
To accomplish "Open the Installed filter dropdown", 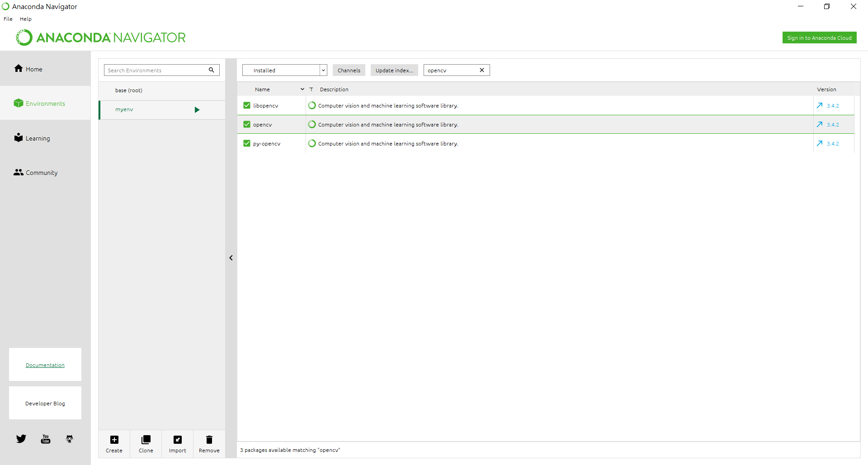I will pos(285,70).
